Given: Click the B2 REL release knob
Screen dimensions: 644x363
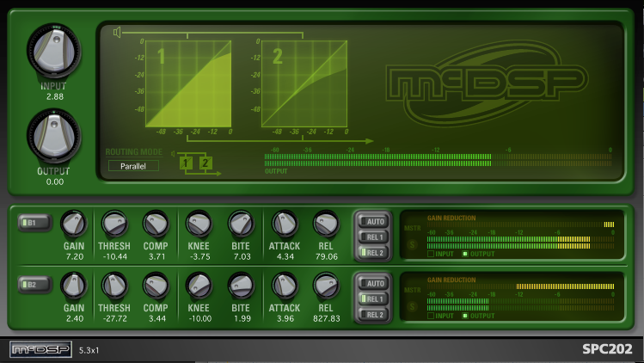Looking at the screenshot, I should click(326, 286).
